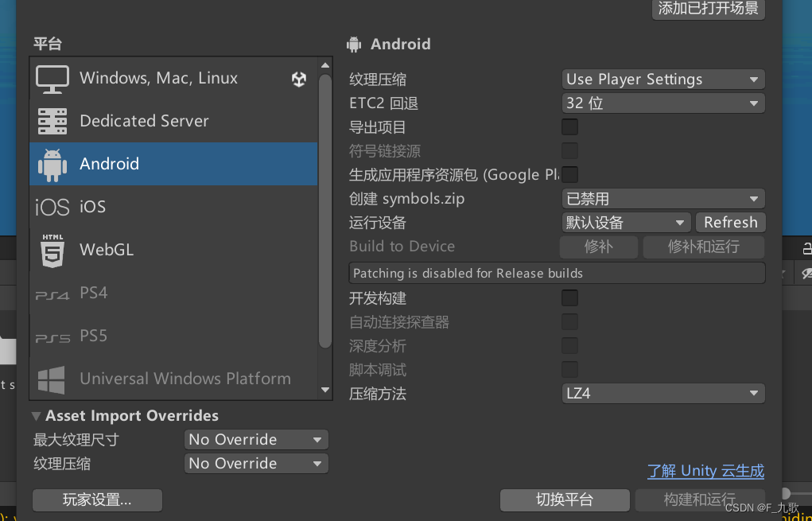Select the PS4 platform label
812x521 pixels.
tap(94, 293)
